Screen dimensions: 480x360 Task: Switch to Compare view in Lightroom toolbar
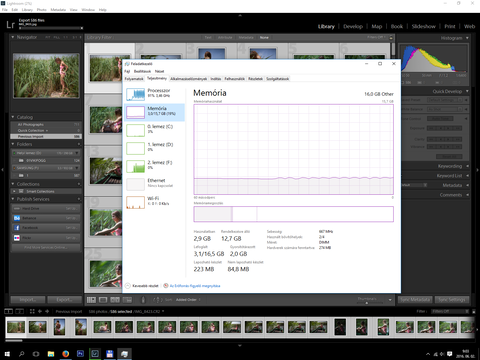[115, 300]
